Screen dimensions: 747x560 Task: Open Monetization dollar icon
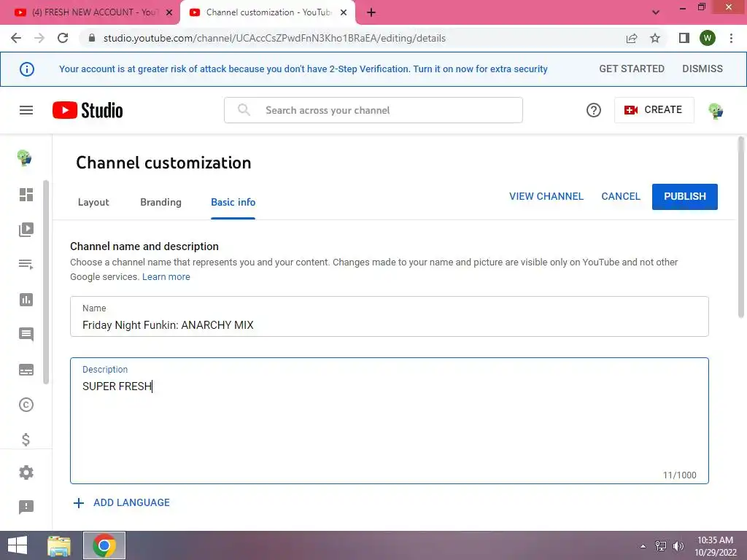coord(26,440)
